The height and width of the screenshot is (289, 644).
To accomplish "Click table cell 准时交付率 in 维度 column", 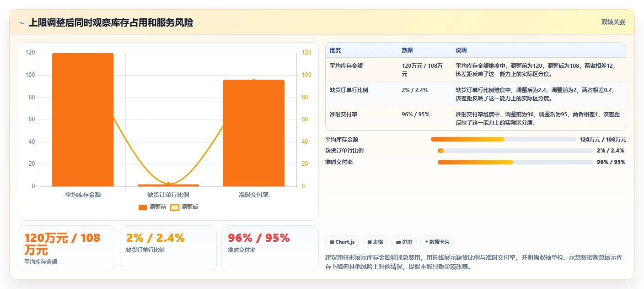I will click(x=343, y=115).
